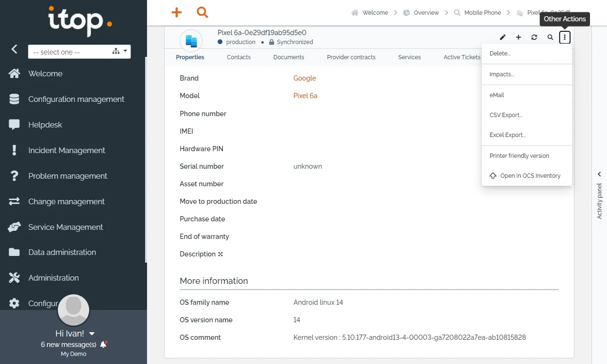607x364 pixels.
Task: Click the Welcome home icon in sidebar
Action: coord(14,73)
